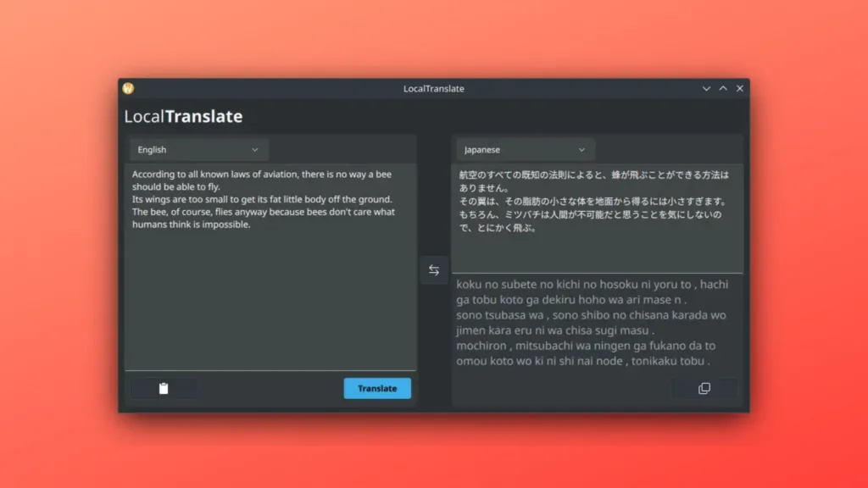Close the LocalTranslate window
The width and height of the screenshot is (868, 488).
740,88
